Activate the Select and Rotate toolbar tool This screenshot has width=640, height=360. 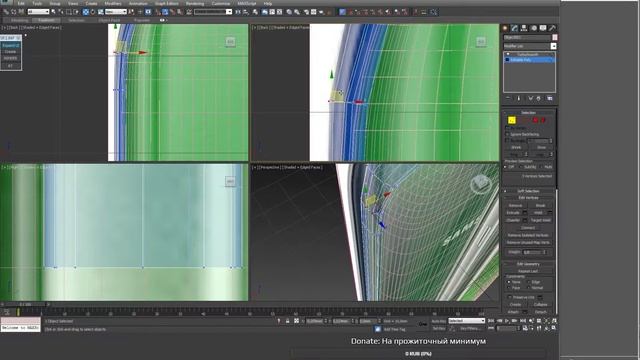(x=93, y=12)
